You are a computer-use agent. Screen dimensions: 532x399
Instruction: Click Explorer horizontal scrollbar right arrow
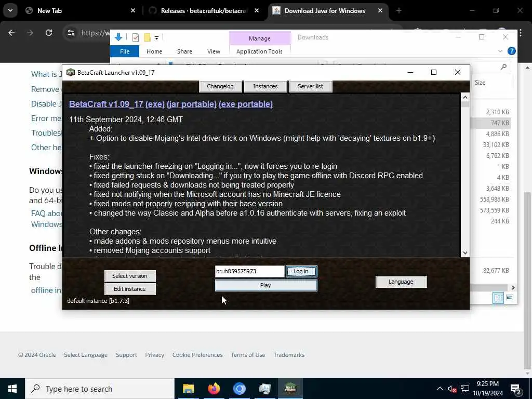click(x=513, y=287)
